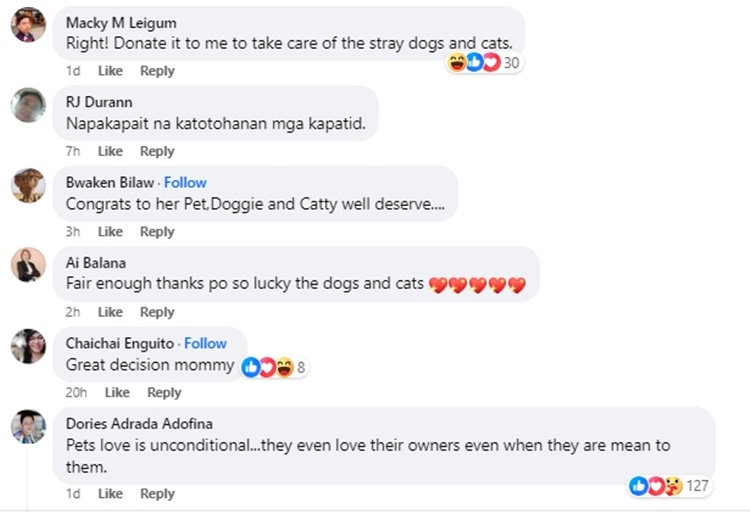The width and height of the screenshot is (750, 513).
Task: Click RJ Durann's avatar
Action: click(28, 105)
